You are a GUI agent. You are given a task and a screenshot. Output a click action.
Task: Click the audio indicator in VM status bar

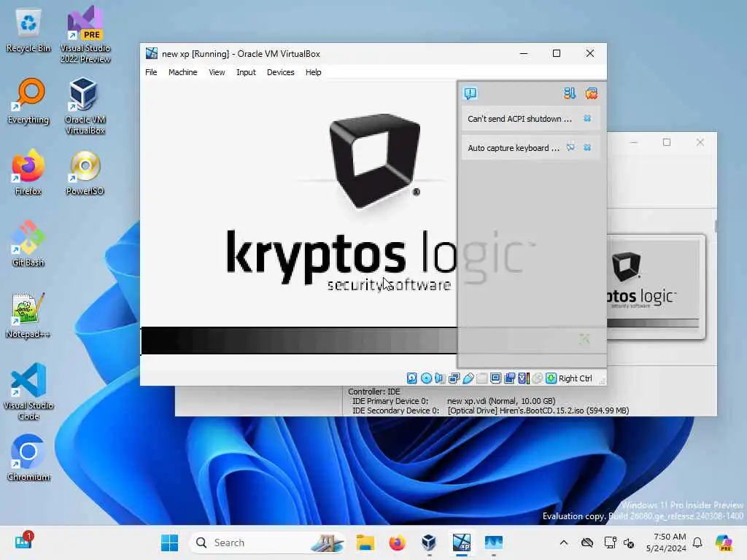click(440, 378)
